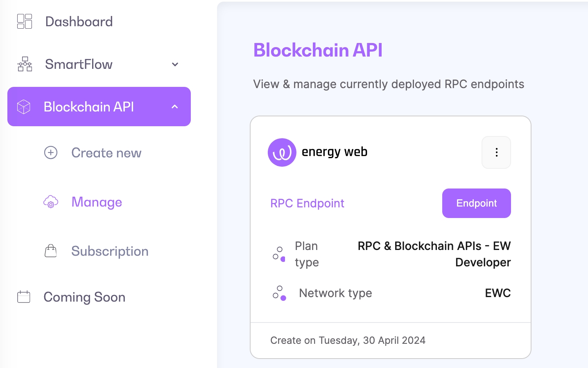Click the RPC Endpoint link text
This screenshot has width=588, height=368.
click(307, 203)
